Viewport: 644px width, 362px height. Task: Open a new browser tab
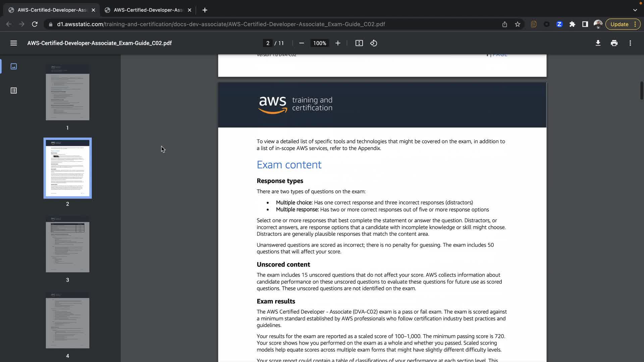coord(205,10)
